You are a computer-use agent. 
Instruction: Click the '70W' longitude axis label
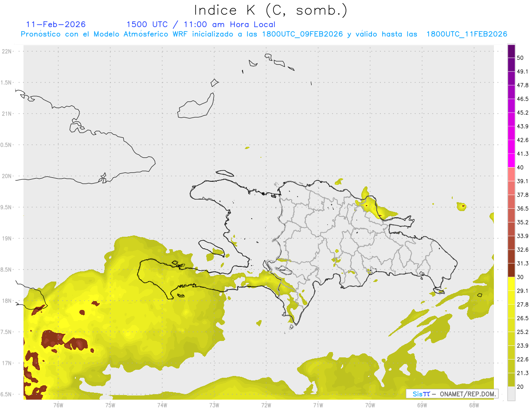pyautogui.click(x=370, y=405)
